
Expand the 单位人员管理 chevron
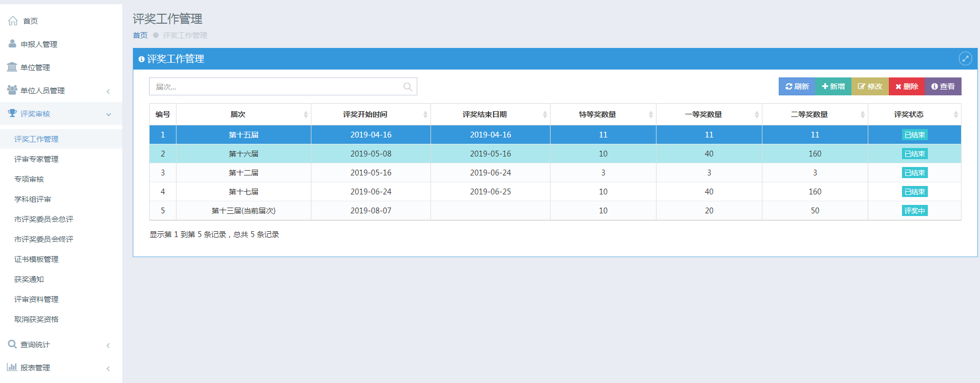pyautogui.click(x=108, y=91)
